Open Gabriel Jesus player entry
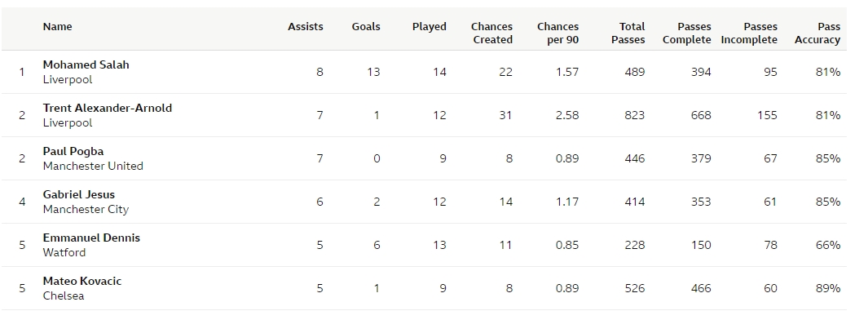This screenshot has height=311, width=868. [x=78, y=194]
